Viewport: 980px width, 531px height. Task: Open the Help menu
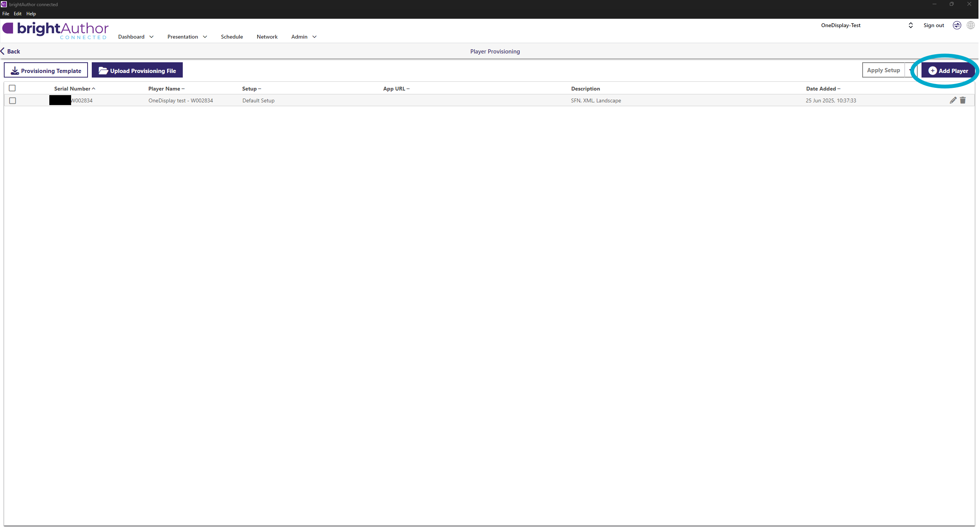(31, 13)
